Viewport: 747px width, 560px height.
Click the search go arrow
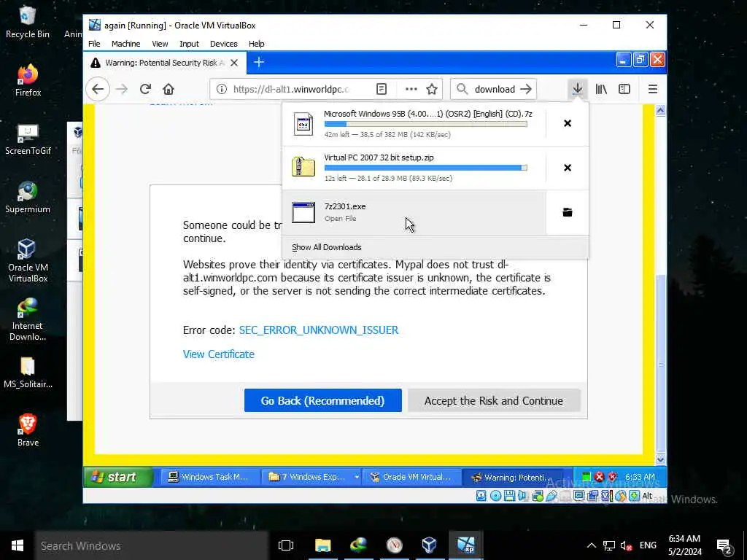coord(525,89)
